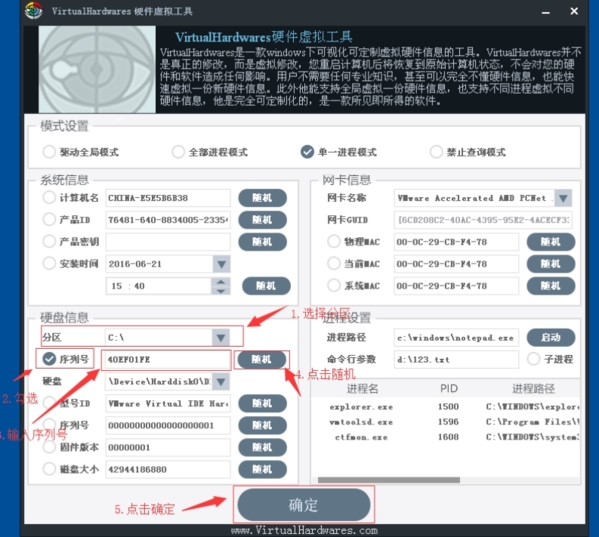Click the model ID VMware Virtual IDE field

pyautogui.click(x=168, y=403)
